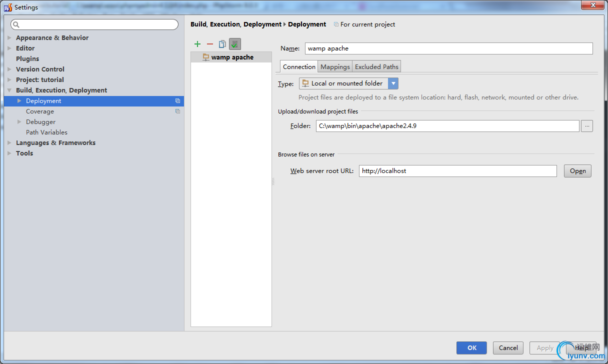Click the 'Browse files on server' heading

click(x=306, y=154)
